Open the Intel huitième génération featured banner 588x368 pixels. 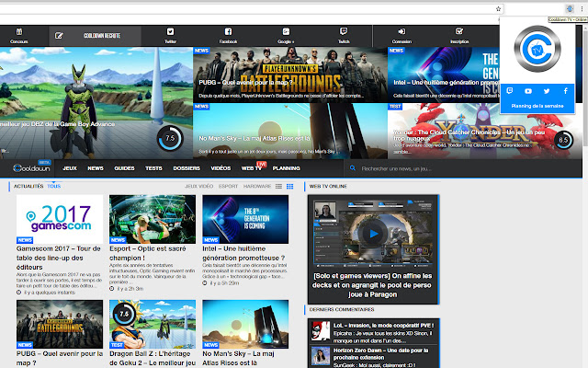pos(444,75)
